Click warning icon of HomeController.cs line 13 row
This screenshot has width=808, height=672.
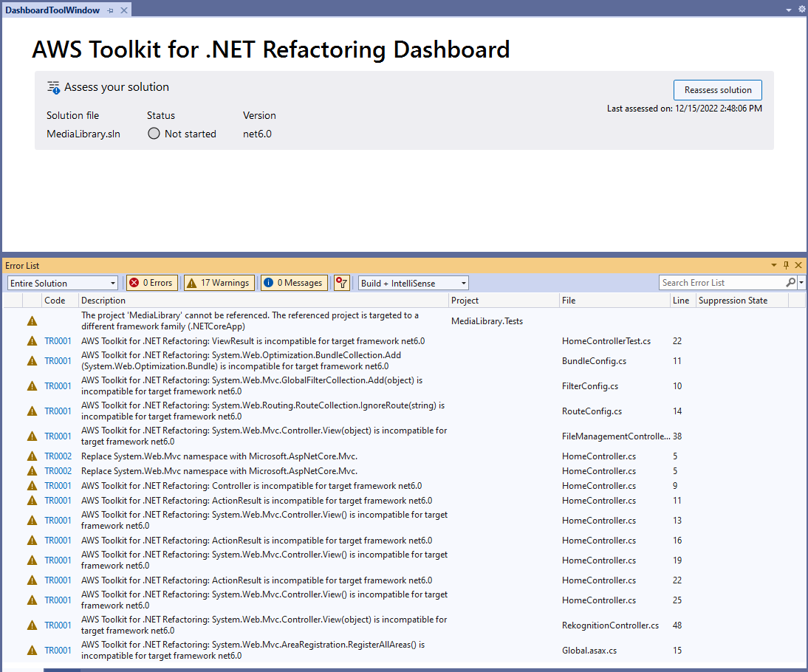(32, 521)
